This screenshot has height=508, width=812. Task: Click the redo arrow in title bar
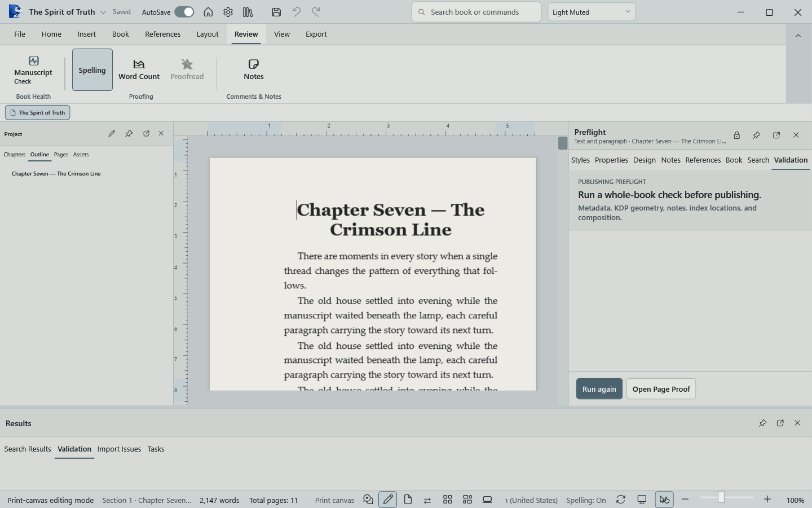316,12
